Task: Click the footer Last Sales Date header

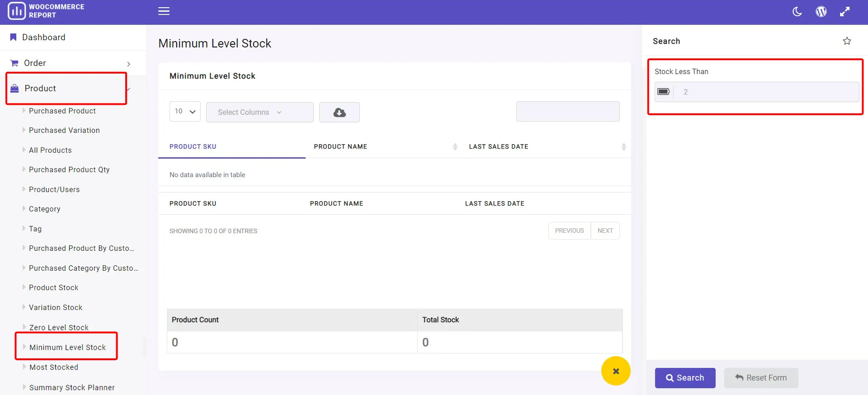Action: click(x=495, y=203)
